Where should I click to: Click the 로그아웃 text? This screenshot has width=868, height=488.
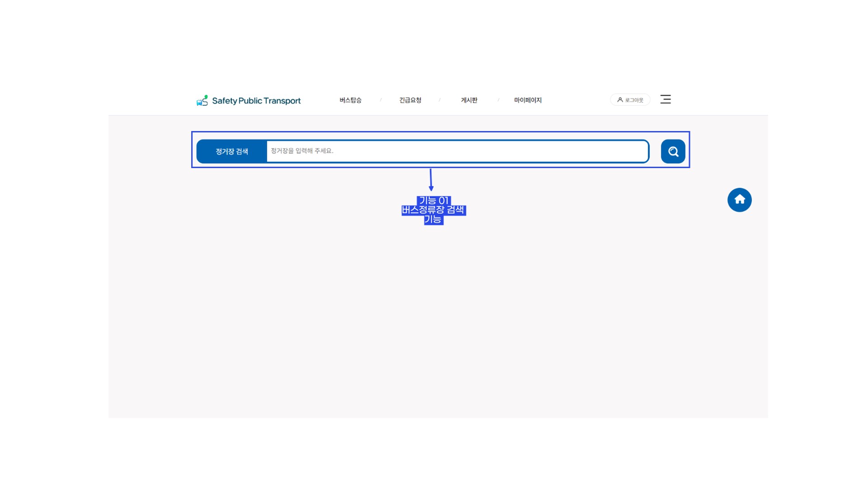coord(634,100)
